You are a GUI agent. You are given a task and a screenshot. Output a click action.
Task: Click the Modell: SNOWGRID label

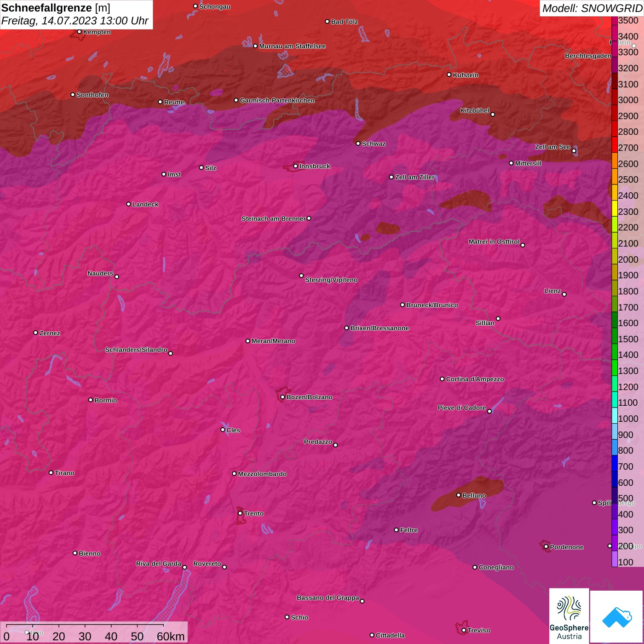pyautogui.click(x=592, y=8)
